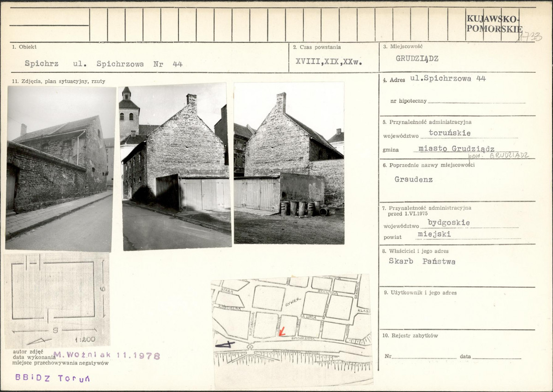Click the author stamp 'M.Woźniak 11.1978'
This screenshot has width=553, height=392.
107,356
